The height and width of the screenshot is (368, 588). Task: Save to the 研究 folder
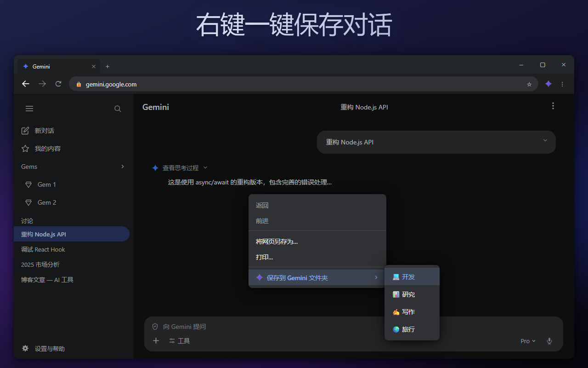[x=412, y=294]
